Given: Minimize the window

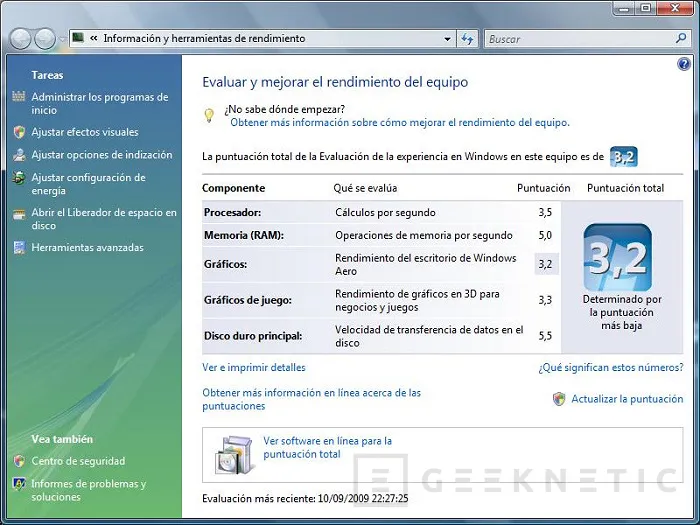Looking at the screenshot, I should click(625, 8).
